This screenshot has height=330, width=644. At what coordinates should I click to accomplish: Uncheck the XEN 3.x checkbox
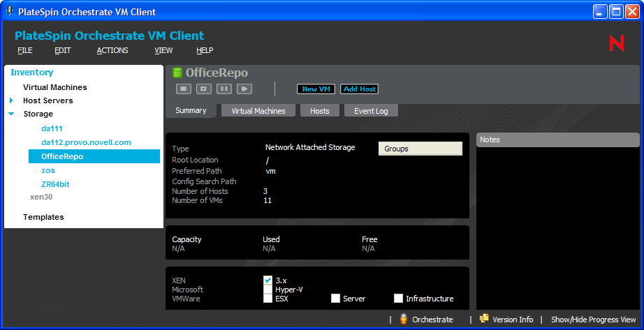(268, 280)
